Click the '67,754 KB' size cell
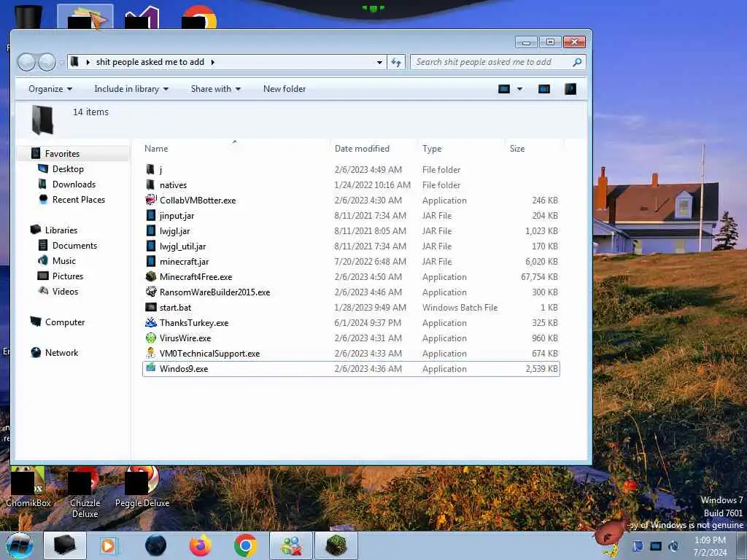Viewport: 747px width, 560px height. 539,276
